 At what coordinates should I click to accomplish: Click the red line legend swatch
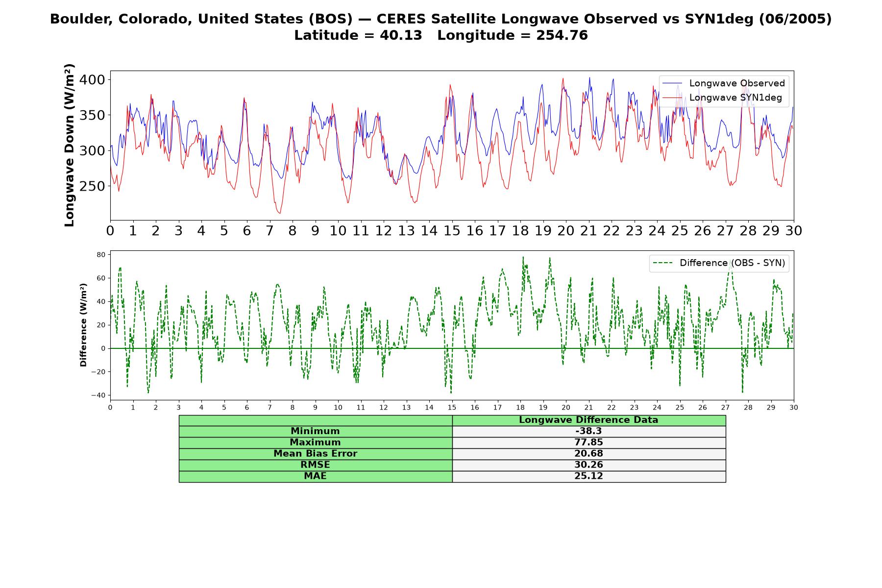click(x=672, y=98)
